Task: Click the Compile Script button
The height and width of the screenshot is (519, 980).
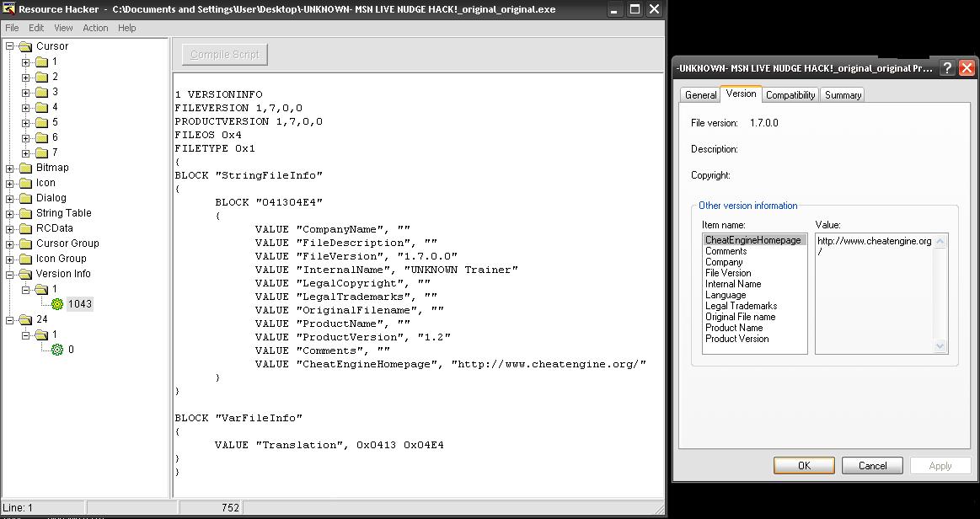Action: click(225, 54)
